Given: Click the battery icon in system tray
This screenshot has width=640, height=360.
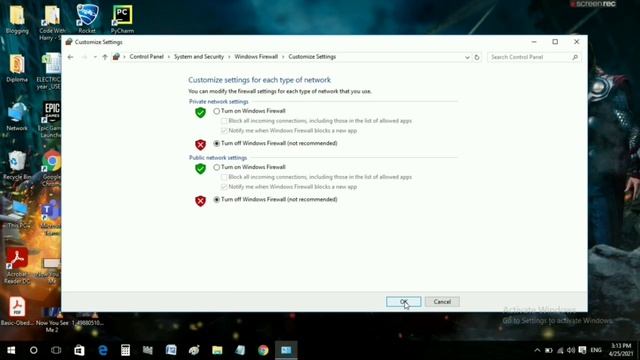Looking at the screenshot, I should pos(549,350).
